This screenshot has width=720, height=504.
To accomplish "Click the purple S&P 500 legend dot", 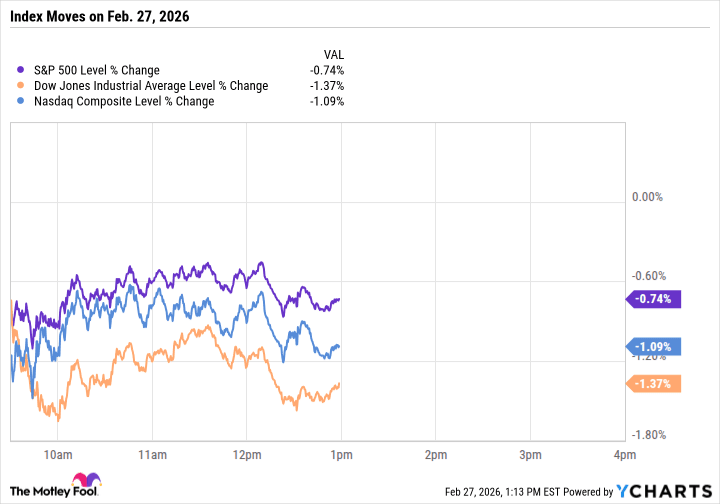I will click(x=23, y=70).
